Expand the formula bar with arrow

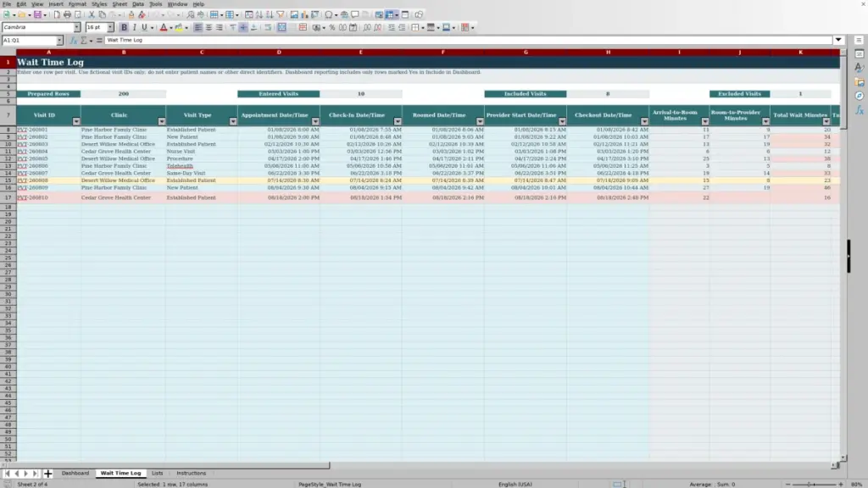tap(838, 40)
